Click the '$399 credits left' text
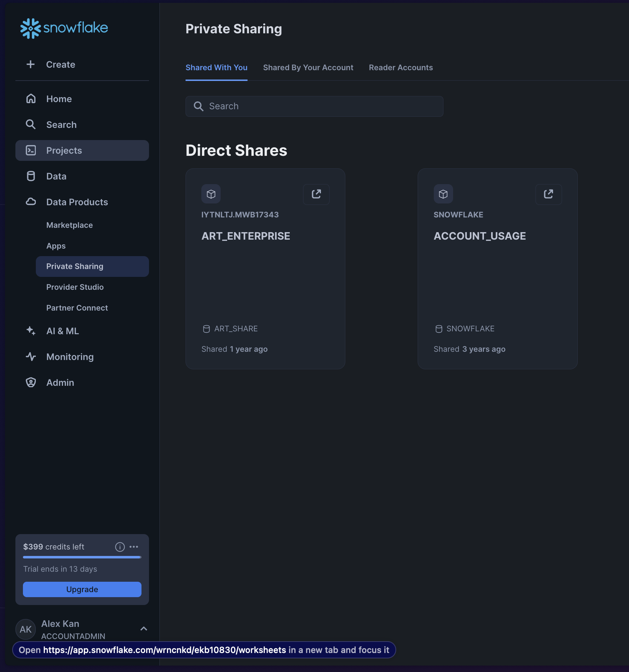The width and height of the screenshot is (629, 672). tap(54, 547)
